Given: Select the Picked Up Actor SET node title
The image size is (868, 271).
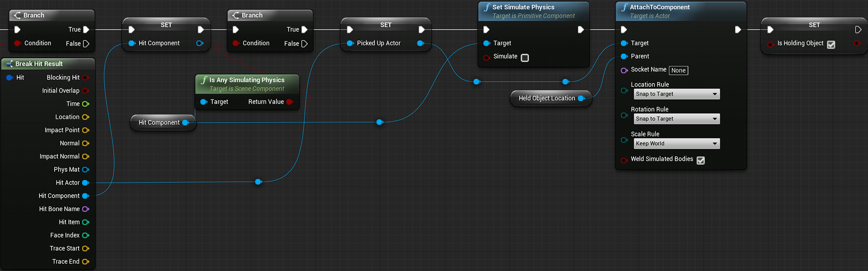Looking at the screenshot, I should (x=386, y=25).
